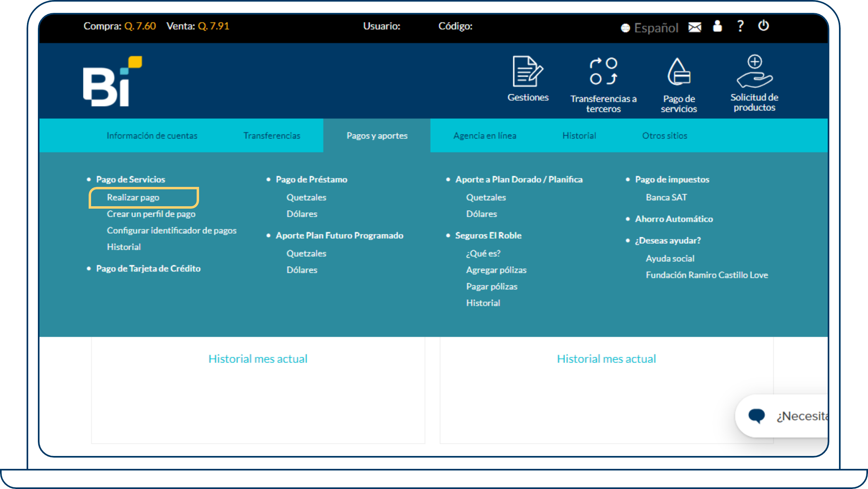The width and height of the screenshot is (868, 489).
Task: Open Agencia en línea tab
Action: (x=485, y=136)
